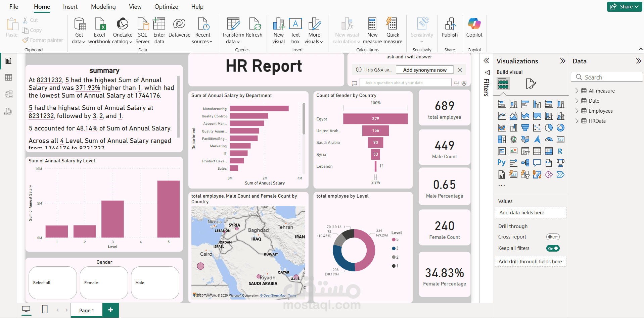Viewport: 644px width, 318px height.
Task: Insert a Text box
Action: pyautogui.click(x=295, y=30)
